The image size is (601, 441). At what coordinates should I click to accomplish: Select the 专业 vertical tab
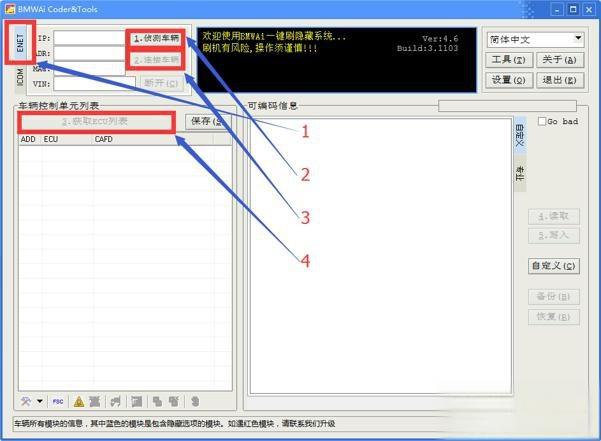coord(520,173)
